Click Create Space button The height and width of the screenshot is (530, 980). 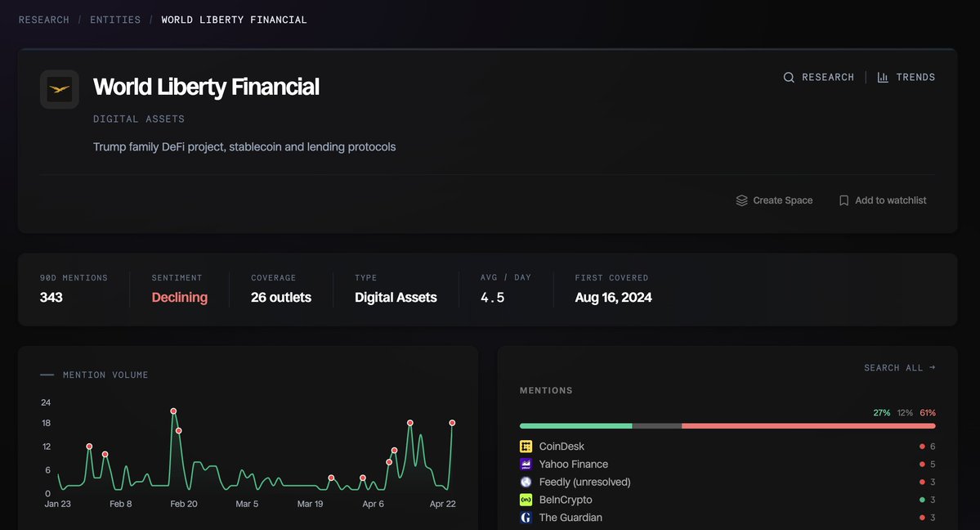[774, 200]
